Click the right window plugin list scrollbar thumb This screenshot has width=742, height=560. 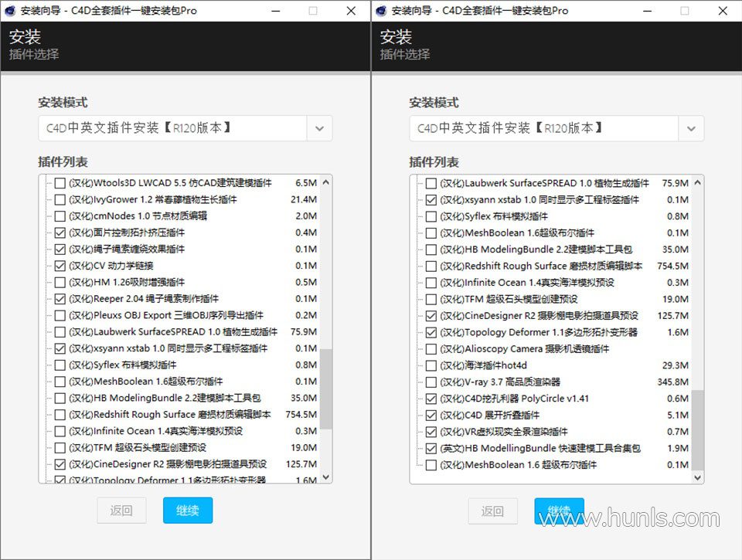[x=697, y=430]
